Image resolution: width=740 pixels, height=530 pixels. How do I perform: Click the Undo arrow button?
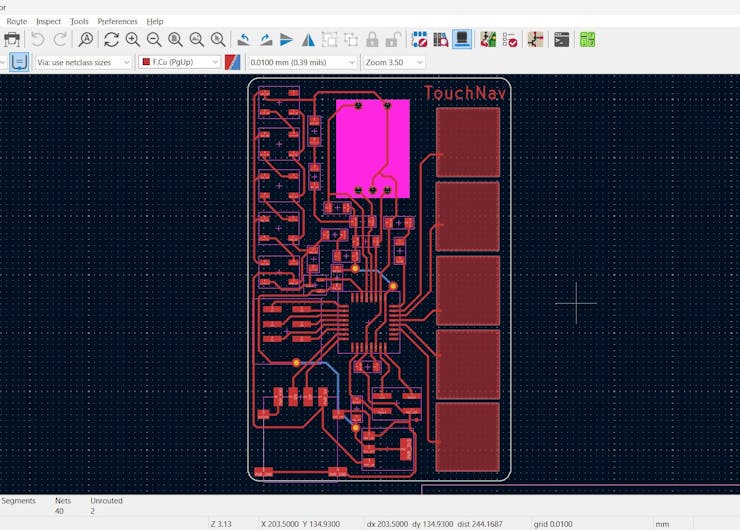click(38, 40)
